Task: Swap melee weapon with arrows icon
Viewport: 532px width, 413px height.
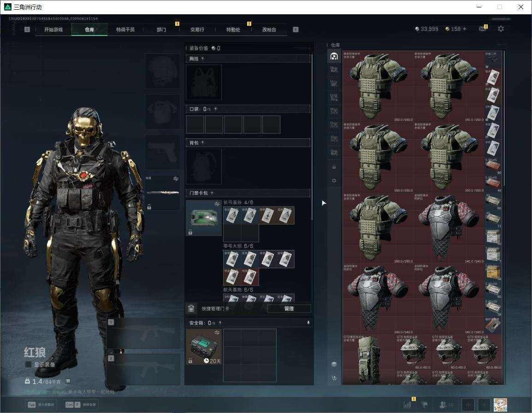Action: point(176,179)
